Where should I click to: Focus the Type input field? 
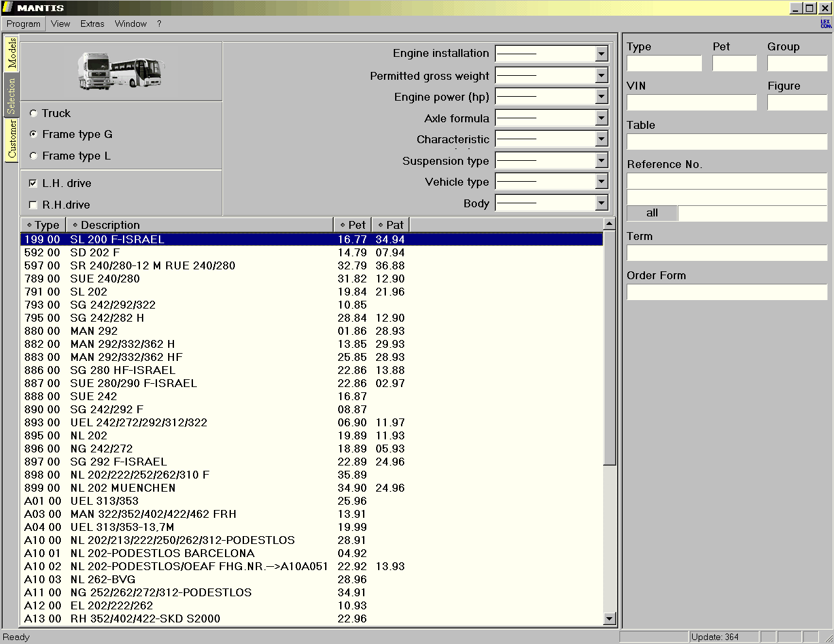(664, 63)
